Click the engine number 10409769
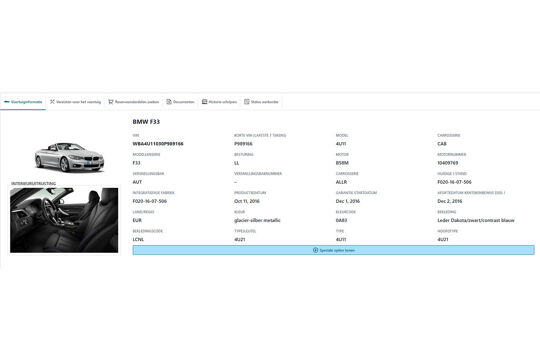This screenshot has height=360, width=540. coord(448,163)
